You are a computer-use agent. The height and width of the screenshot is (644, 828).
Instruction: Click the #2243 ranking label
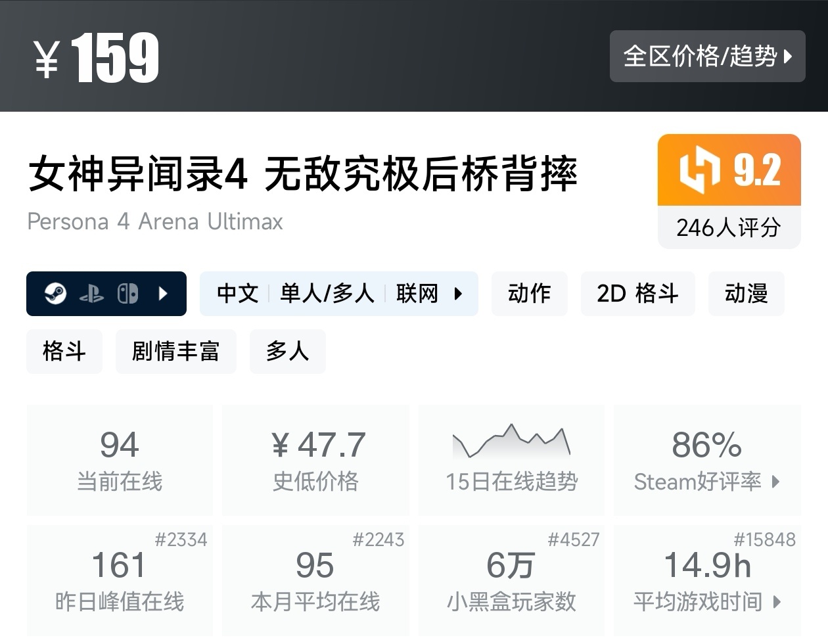tap(379, 540)
